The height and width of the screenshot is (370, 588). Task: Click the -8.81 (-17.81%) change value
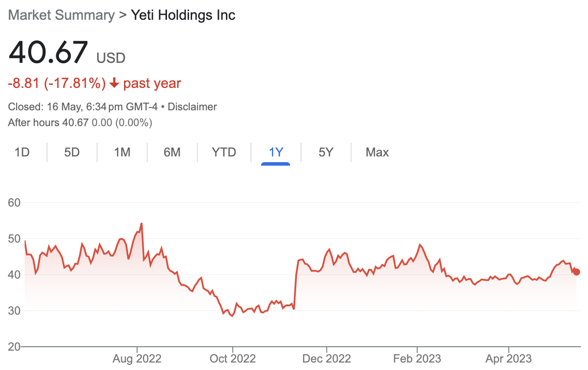(x=57, y=83)
